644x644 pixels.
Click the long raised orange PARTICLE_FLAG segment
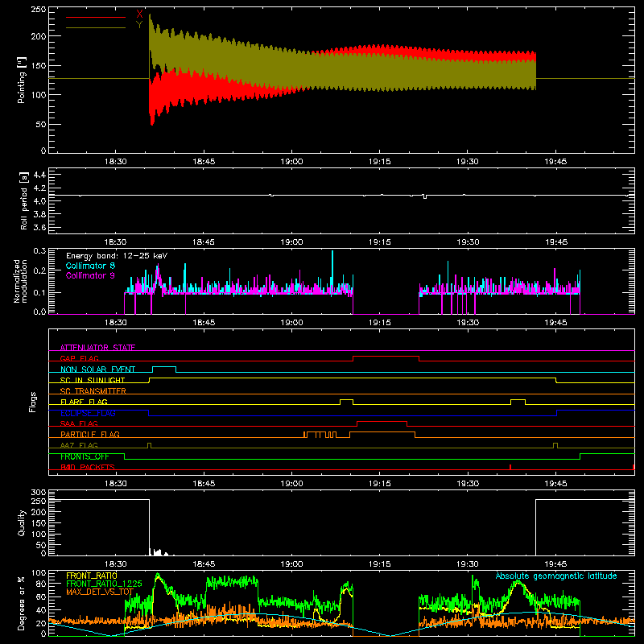pyautogui.click(x=382, y=432)
